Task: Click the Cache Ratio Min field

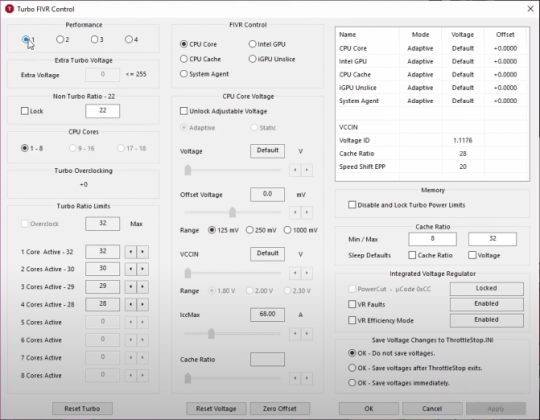Action: tap(433, 239)
